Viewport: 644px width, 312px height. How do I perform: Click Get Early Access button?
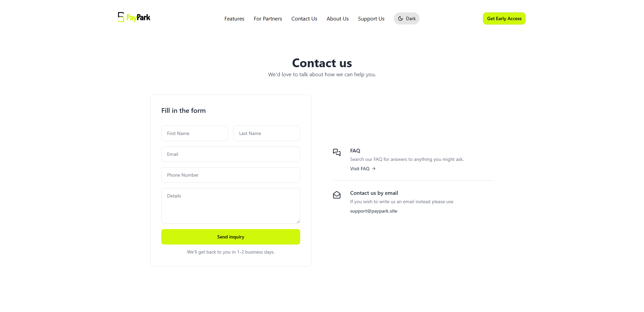[x=504, y=18]
